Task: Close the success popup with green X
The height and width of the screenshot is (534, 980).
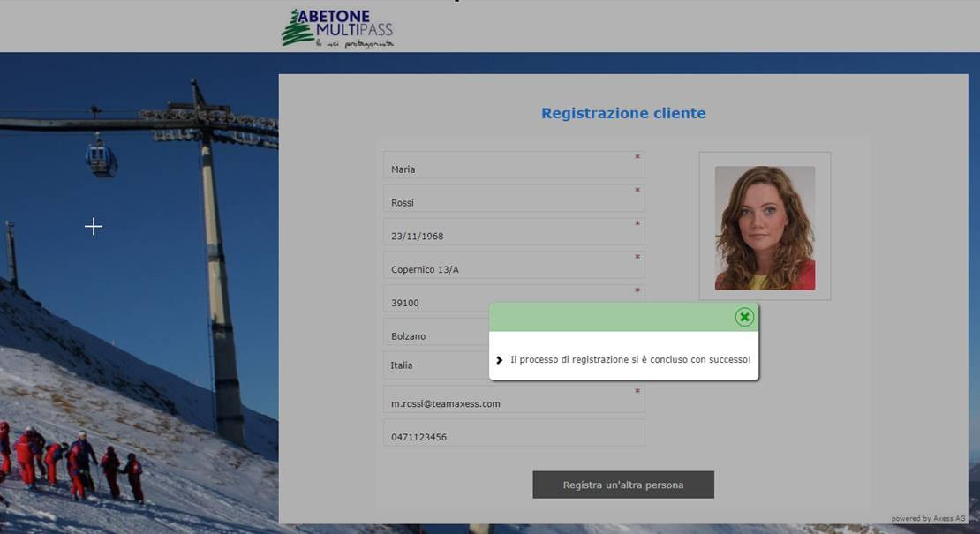Action: (744, 317)
